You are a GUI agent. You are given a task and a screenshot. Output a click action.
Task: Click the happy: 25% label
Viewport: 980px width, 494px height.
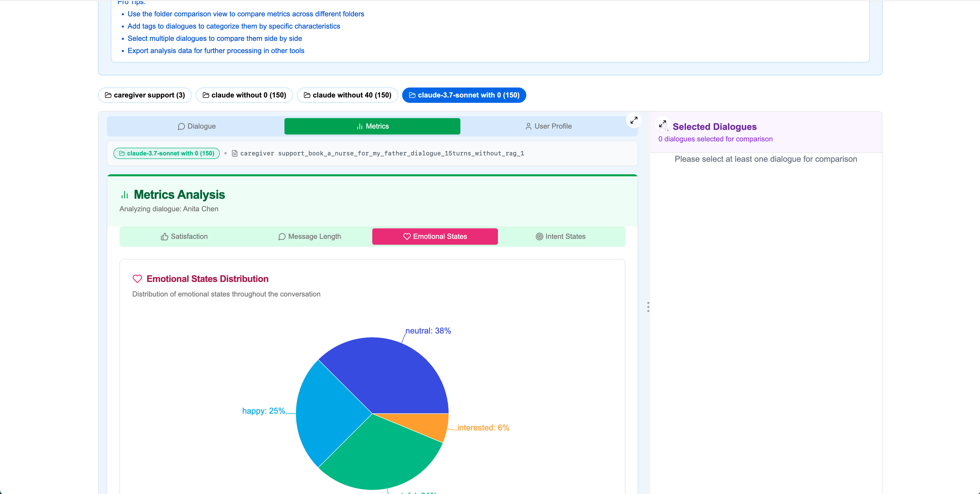[x=264, y=411]
